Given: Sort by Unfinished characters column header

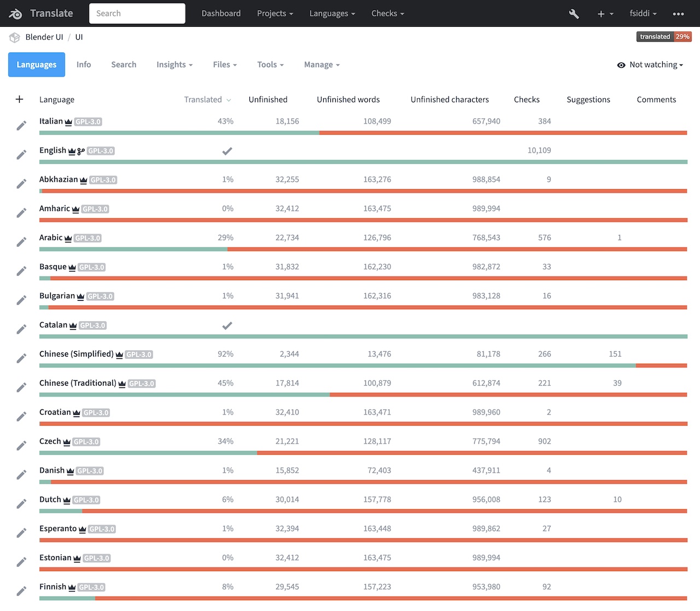Looking at the screenshot, I should pyautogui.click(x=450, y=100).
